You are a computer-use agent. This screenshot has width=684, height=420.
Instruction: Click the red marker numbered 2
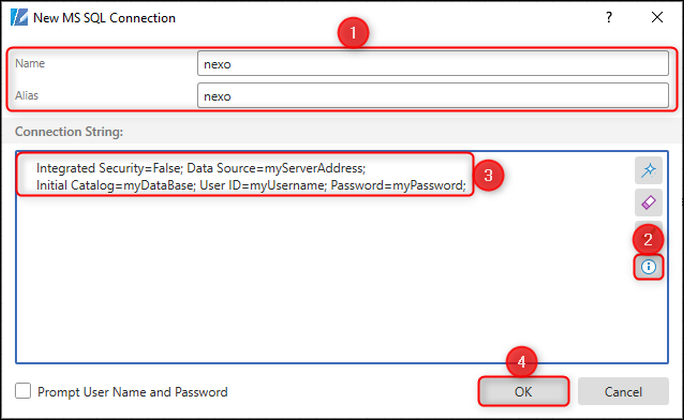(x=648, y=239)
